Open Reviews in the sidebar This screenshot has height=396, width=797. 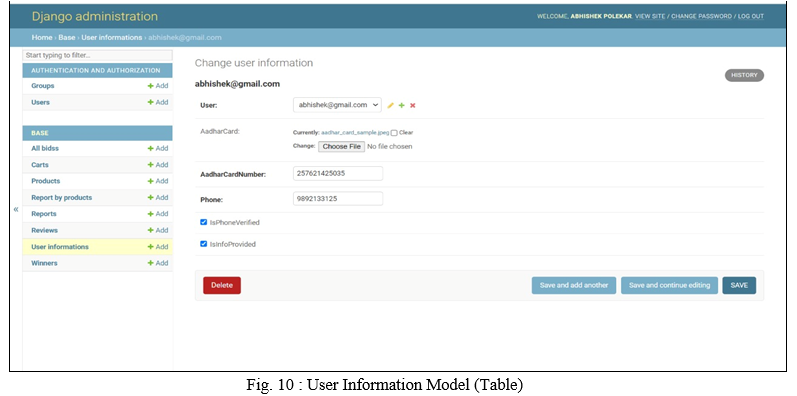(44, 230)
